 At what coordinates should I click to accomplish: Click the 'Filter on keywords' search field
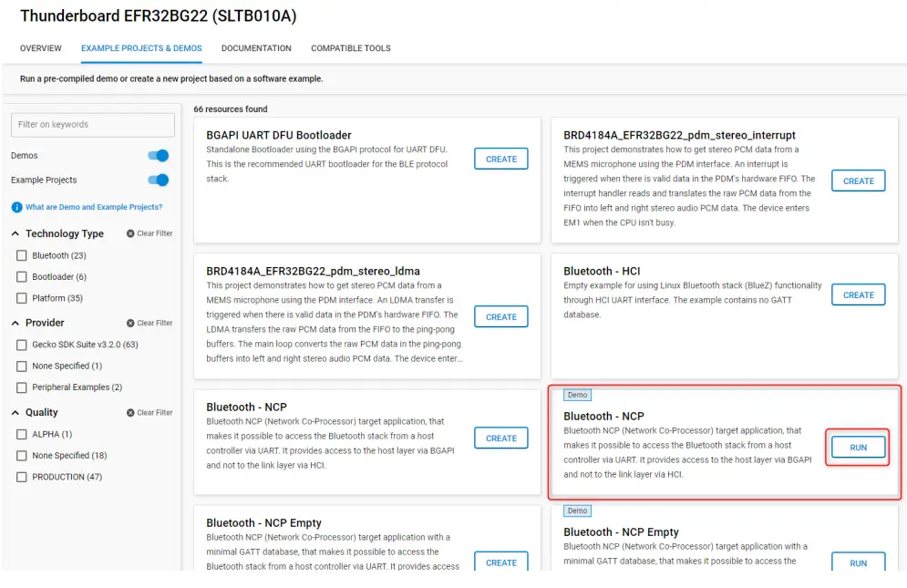(92, 125)
